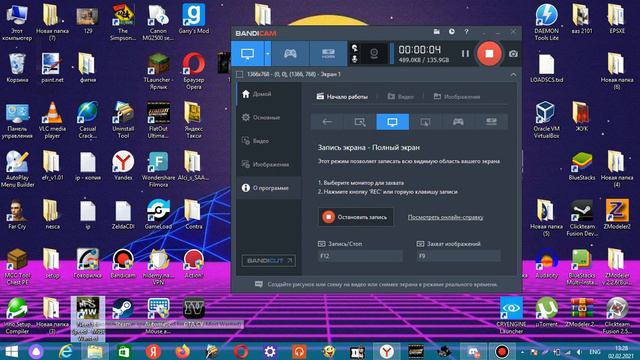Viewport: 640px width, 360px height.
Task: Capture a screenshot with the camera icon
Action: (513, 53)
